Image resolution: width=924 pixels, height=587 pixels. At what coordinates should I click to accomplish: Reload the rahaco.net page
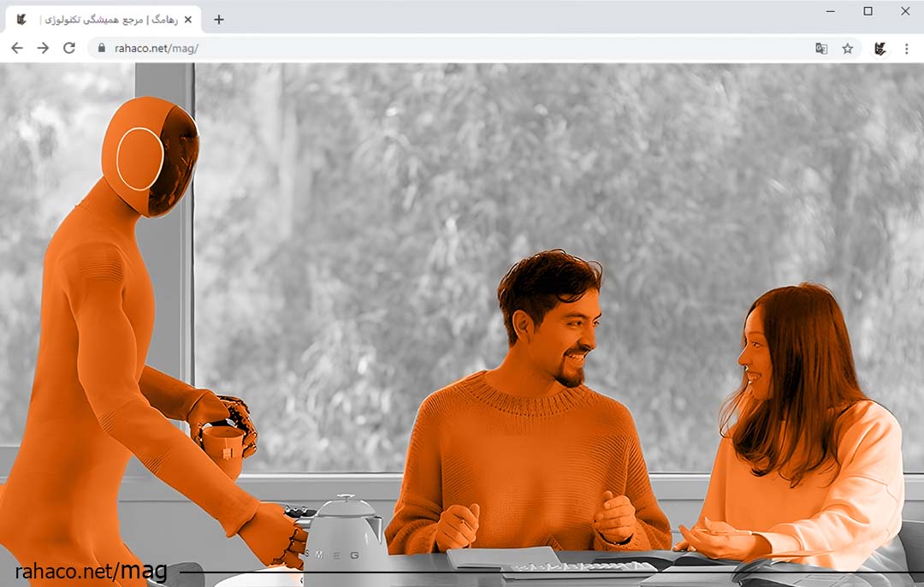[69, 48]
